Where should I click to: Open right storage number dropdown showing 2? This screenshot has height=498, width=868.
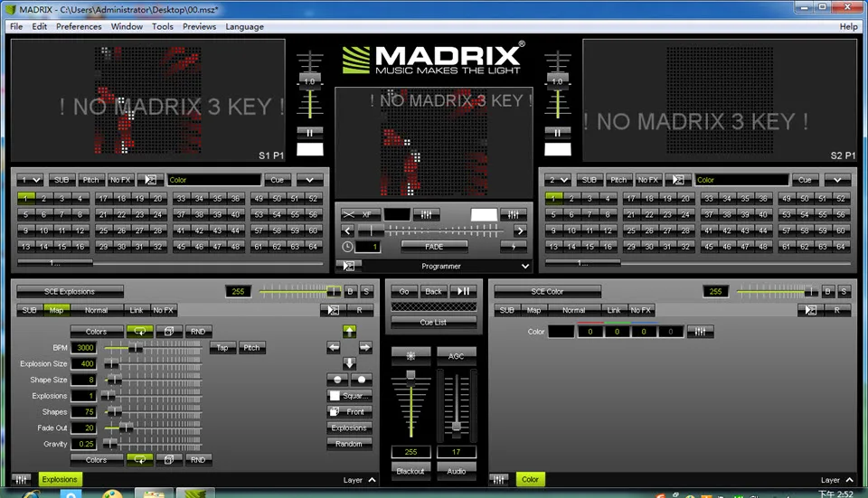(x=558, y=180)
